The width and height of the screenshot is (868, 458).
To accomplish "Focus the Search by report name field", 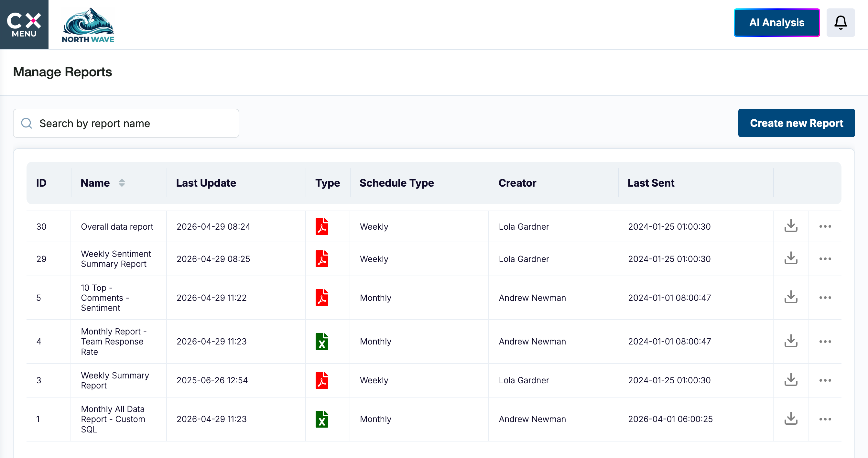I will 126,123.
